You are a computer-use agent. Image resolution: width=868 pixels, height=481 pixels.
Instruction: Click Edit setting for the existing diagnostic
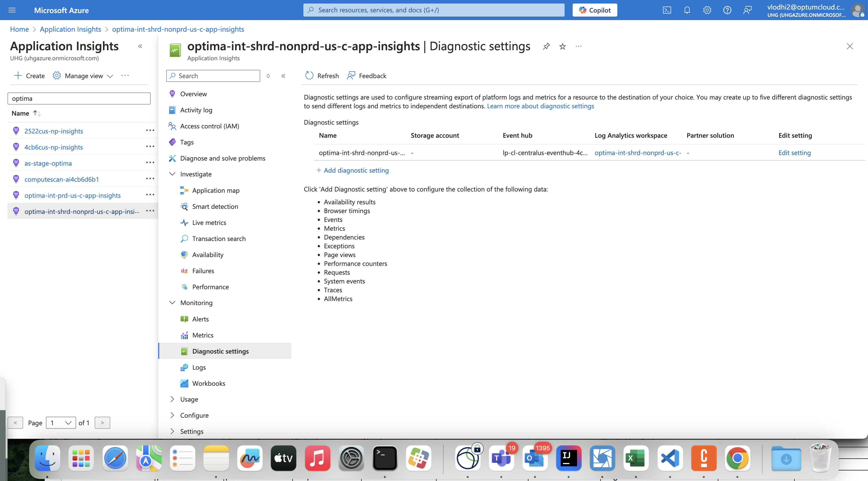tap(794, 153)
